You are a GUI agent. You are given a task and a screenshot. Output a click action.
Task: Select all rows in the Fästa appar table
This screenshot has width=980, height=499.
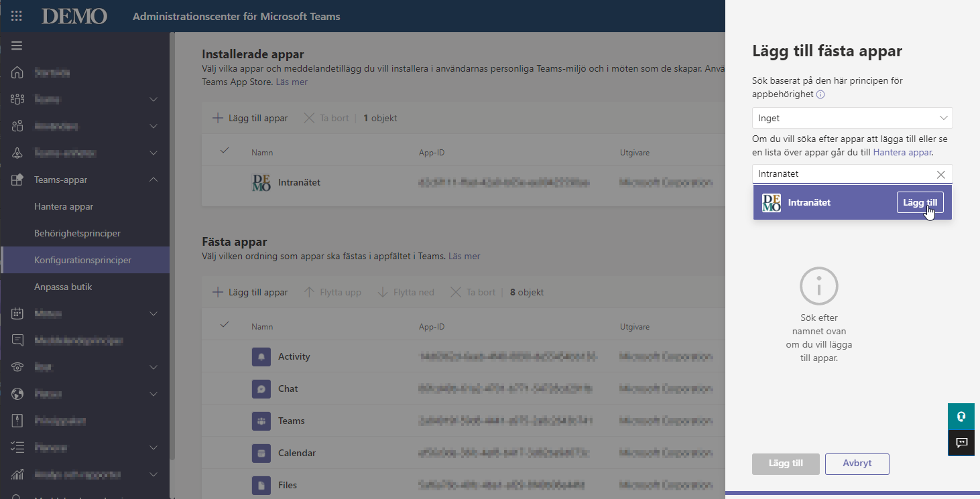(x=225, y=325)
